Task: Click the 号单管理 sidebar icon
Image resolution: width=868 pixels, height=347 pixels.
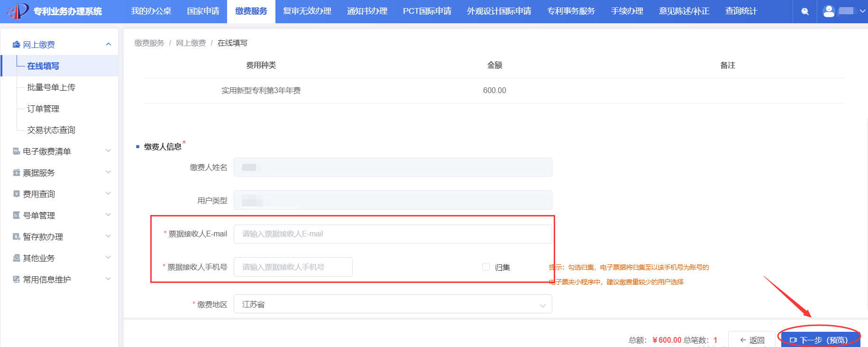Action: point(16,215)
